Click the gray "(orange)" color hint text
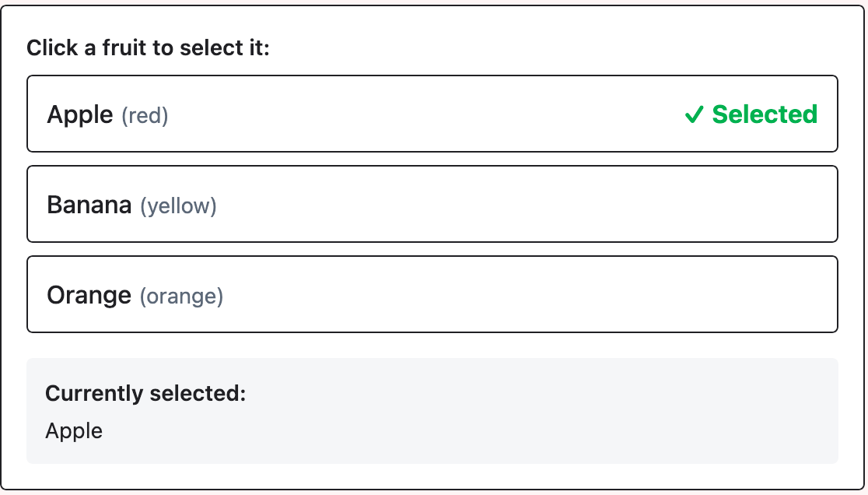 click(x=181, y=297)
